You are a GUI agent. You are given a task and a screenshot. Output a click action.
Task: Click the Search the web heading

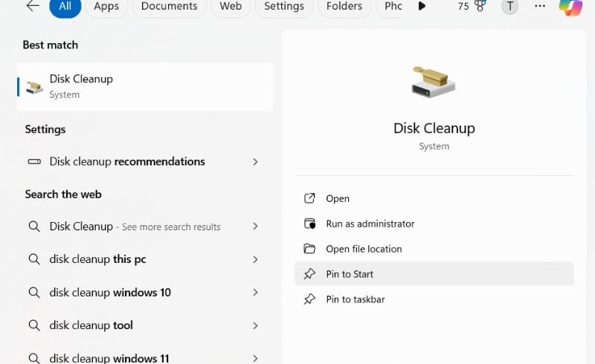63,194
